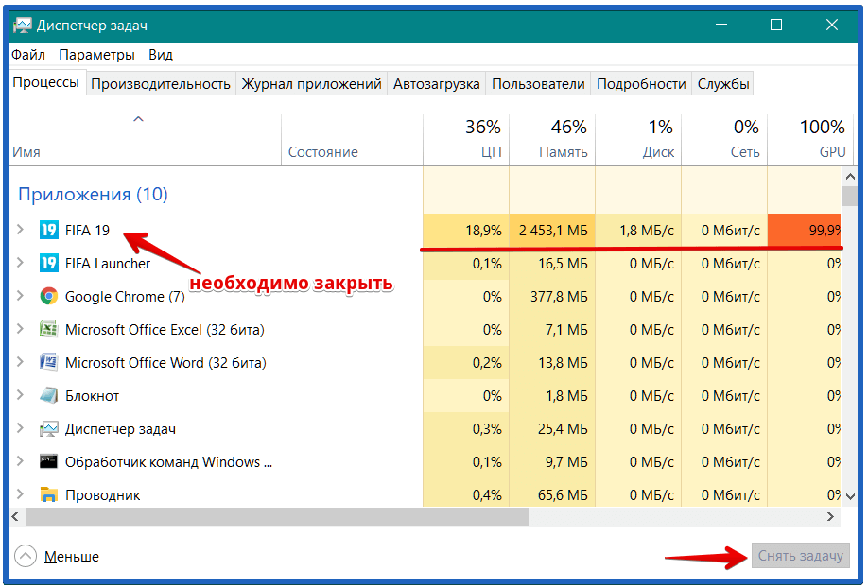Screen dimensions: 868x588
Task: Click the FIFA Launcher icon
Action: pyautogui.click(x=49, y=263)
